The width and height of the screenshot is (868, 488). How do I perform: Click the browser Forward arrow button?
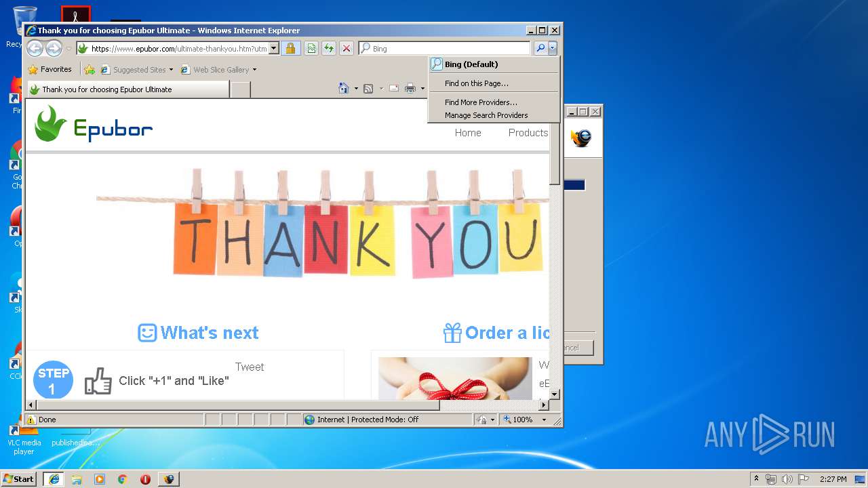(x=54, y=48)
